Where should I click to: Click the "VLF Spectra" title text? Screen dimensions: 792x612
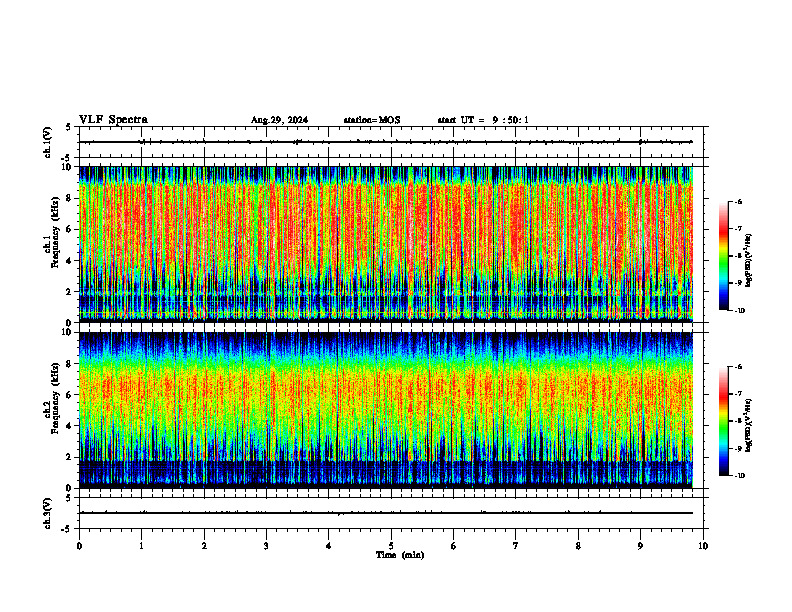point(113,120)
